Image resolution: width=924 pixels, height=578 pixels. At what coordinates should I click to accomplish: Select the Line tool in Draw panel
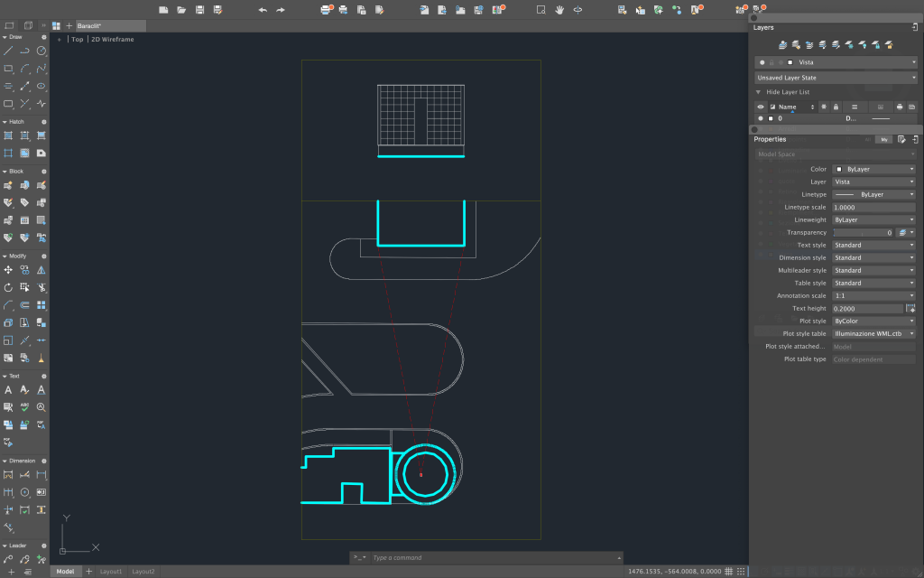(x=8, y=51)
